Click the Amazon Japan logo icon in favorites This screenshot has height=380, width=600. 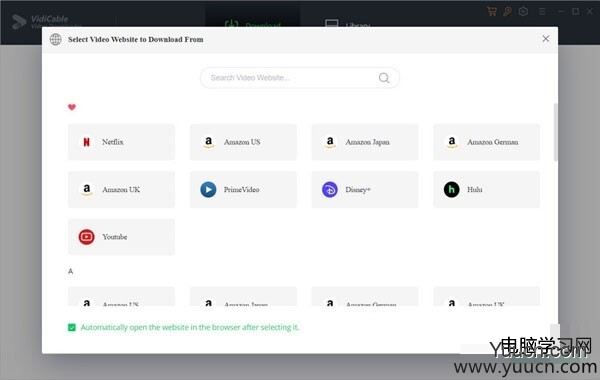click(x=330, y=142)
